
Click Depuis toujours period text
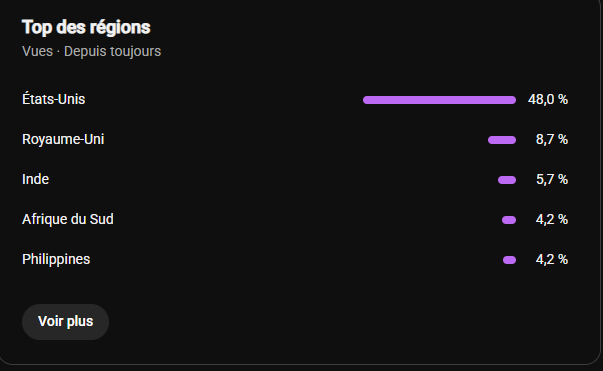coord(112,52)
